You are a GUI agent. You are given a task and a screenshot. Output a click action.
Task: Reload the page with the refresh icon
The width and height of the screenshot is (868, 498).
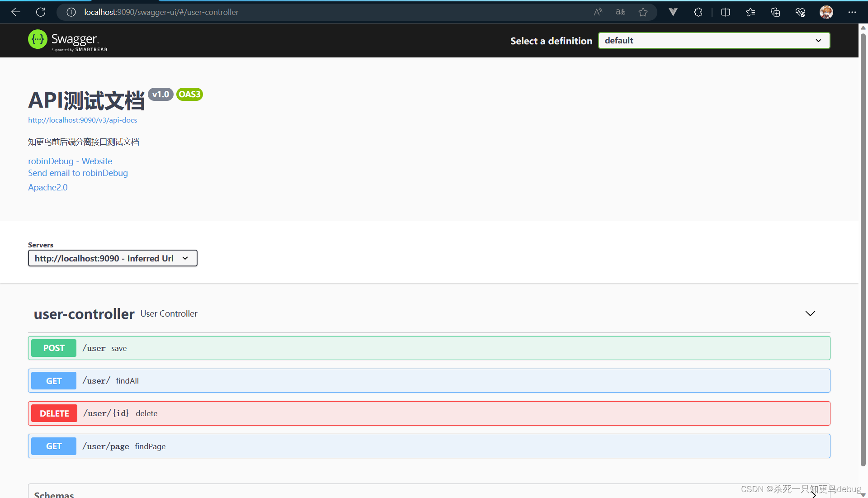coord(41,12)
